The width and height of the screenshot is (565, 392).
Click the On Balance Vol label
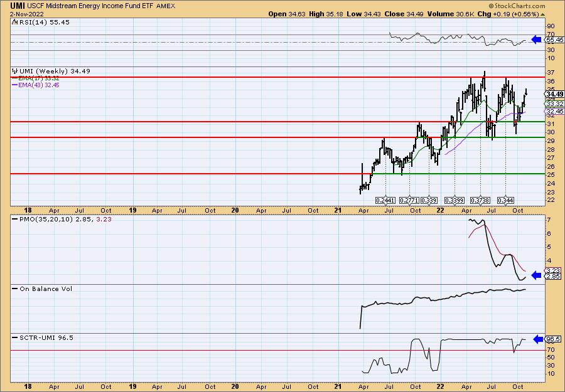click(x=46, y=289)
